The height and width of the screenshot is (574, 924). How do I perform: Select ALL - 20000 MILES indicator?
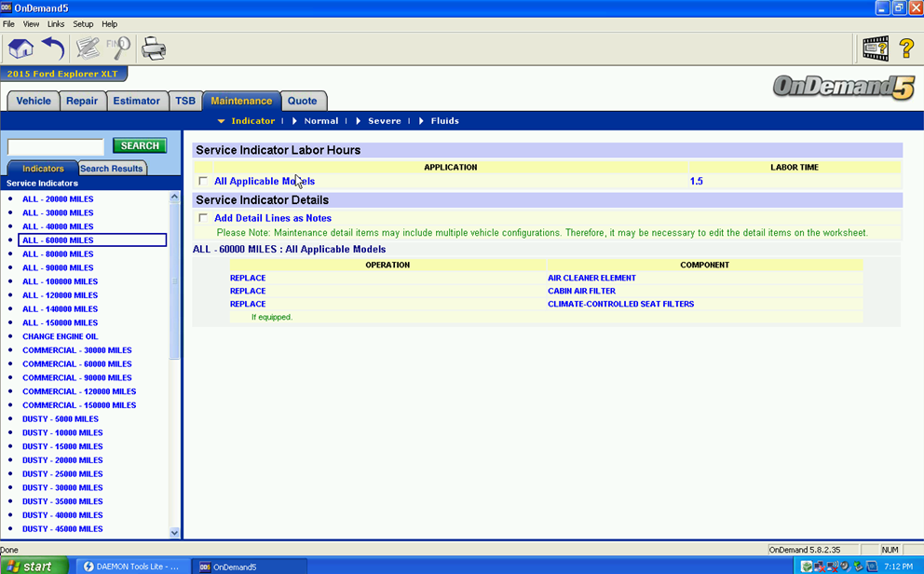58,199
